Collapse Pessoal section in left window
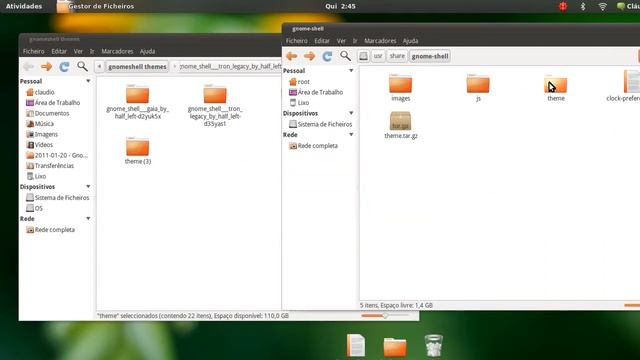The image size is (640, 360). [88, 81]
